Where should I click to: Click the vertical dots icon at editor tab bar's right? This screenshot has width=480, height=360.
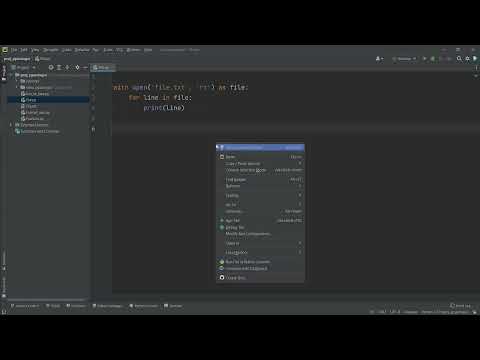(x=477, y=68)
